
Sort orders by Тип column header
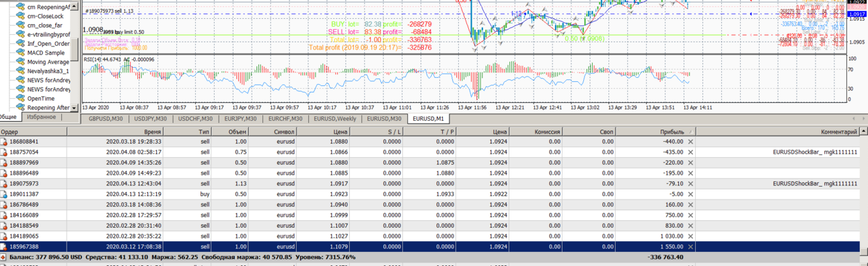tap(188, 132)
